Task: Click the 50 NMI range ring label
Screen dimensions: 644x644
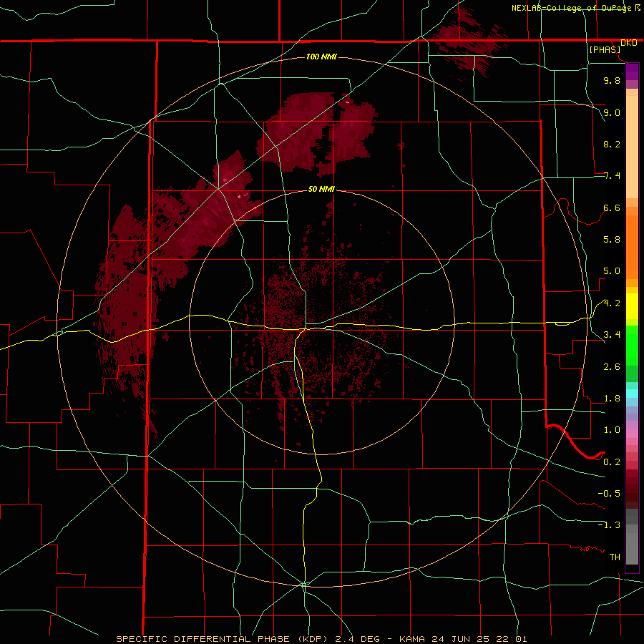Action: pyautogui.click(x=321, y=189)
